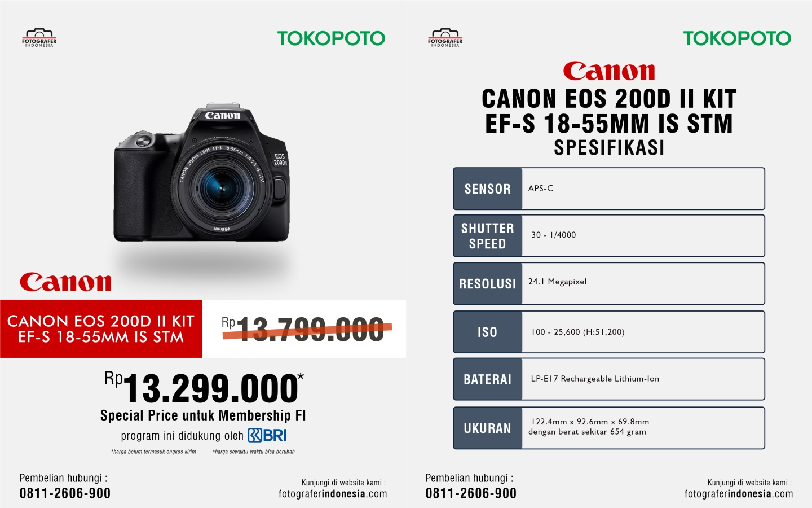The width and height of the screenshot is (812, 508).
Task: Open fotograferindonesia.com link on right panel
Action: pyautogui.click(x=739, y=494)
